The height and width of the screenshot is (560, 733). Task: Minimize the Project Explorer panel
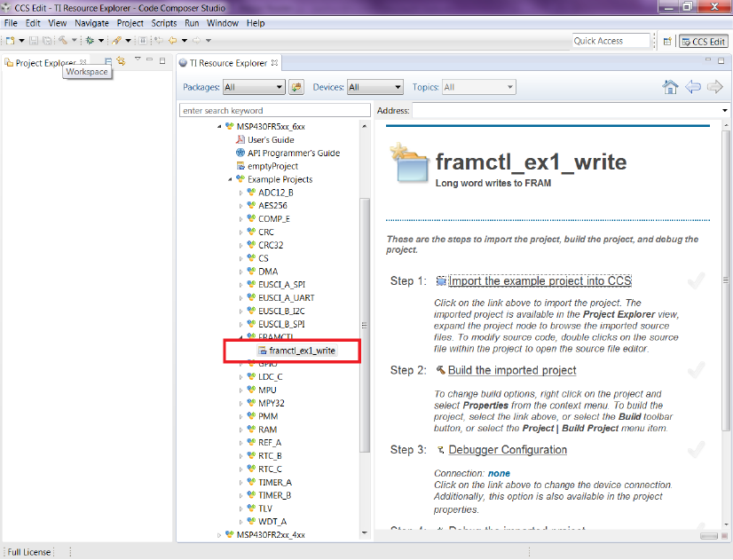click(x=150, y=59)
